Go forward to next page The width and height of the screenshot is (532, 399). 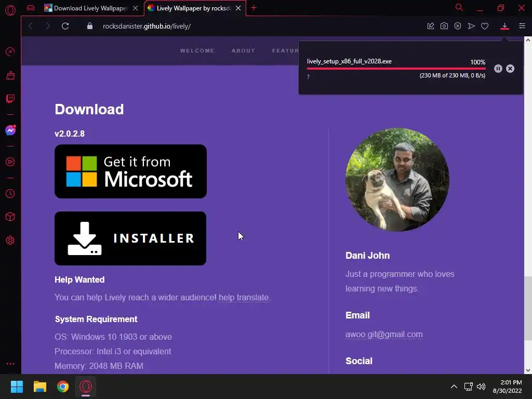click(48, 26)
